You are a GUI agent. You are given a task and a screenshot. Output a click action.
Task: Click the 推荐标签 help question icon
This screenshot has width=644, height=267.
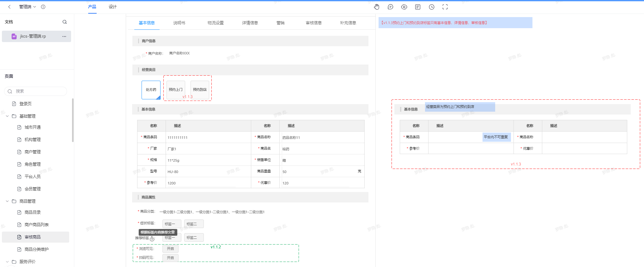pos(152,239)
